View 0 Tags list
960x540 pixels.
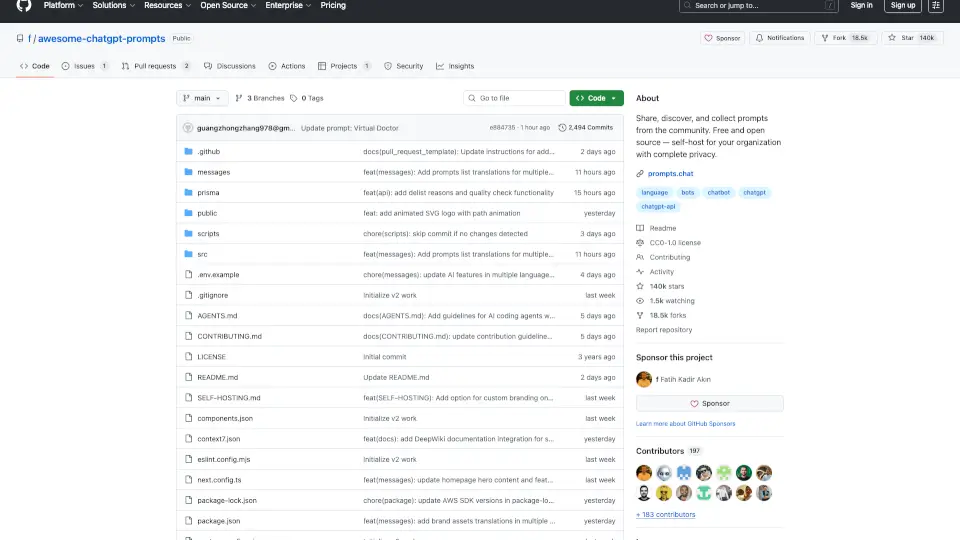(307, 98)
